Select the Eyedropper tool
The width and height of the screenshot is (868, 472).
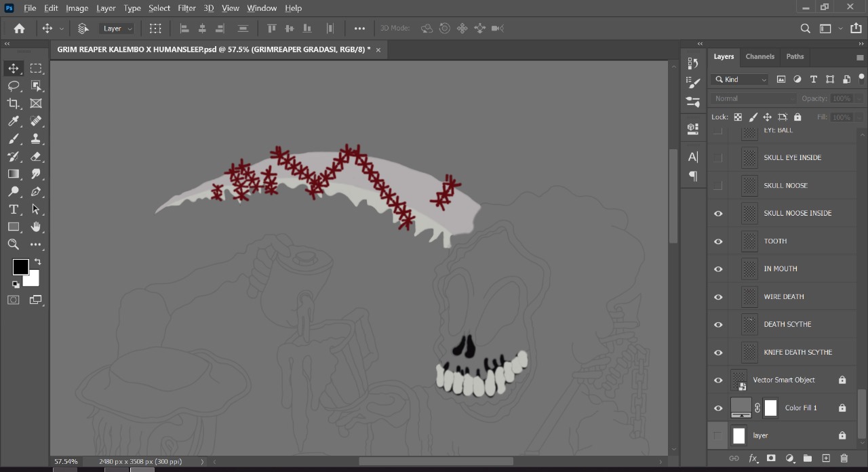click(x=14, y=121)
